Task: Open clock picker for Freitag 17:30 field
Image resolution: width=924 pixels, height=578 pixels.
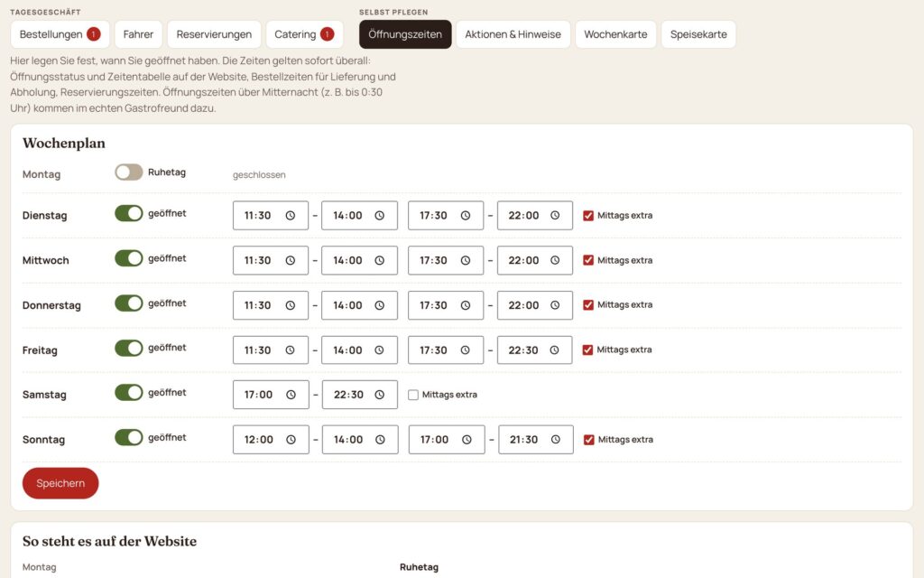Action: click(466, 350)
